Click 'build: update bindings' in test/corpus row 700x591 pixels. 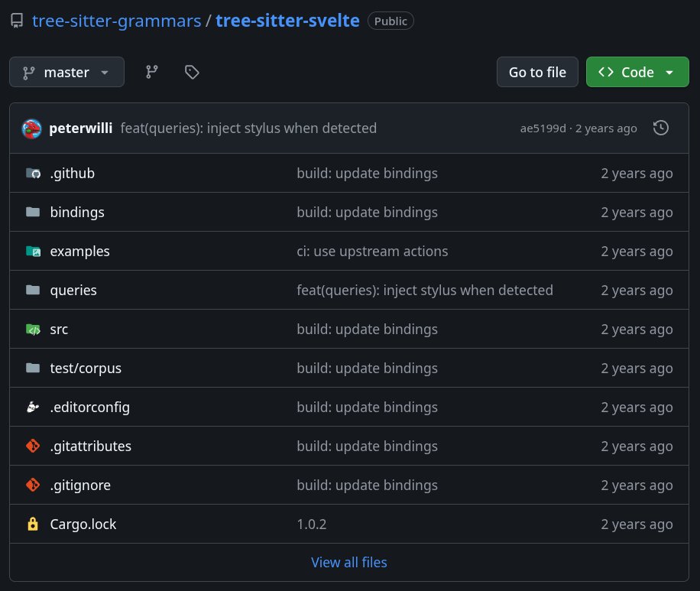368,369
